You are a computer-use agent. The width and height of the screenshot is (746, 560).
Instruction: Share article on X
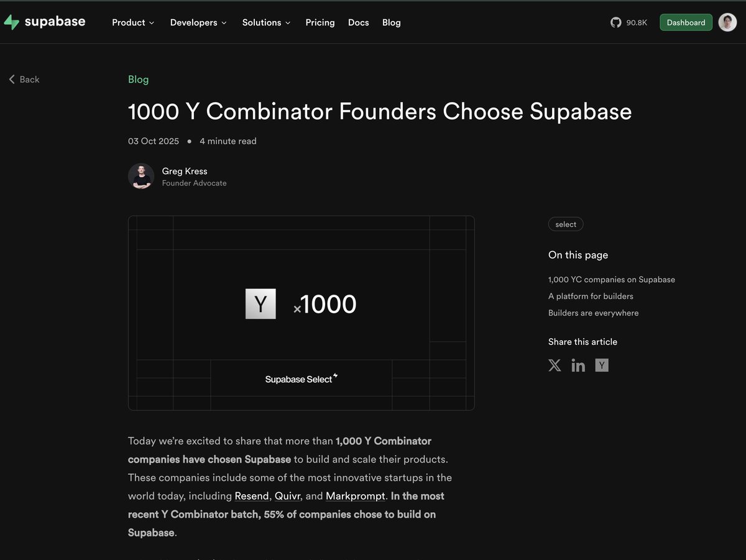555,365
